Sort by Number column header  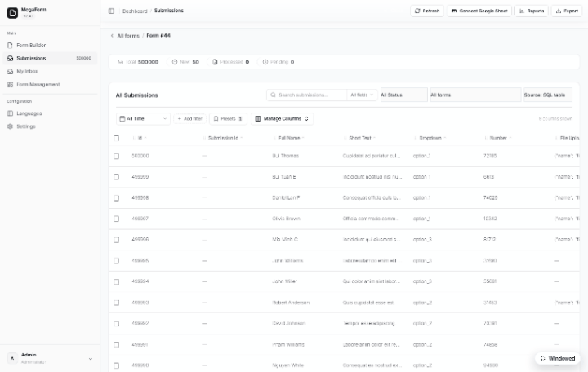[501, 138]
